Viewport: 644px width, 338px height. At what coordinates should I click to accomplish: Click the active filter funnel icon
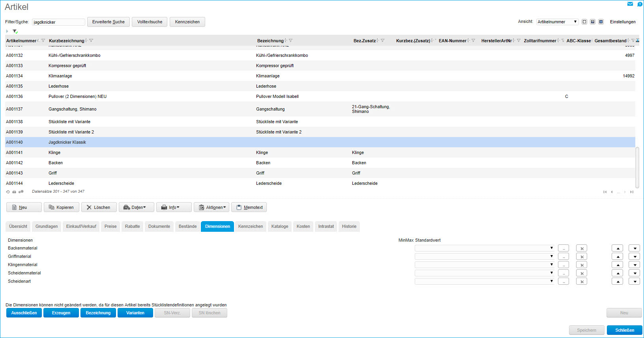tap(15, 31)
